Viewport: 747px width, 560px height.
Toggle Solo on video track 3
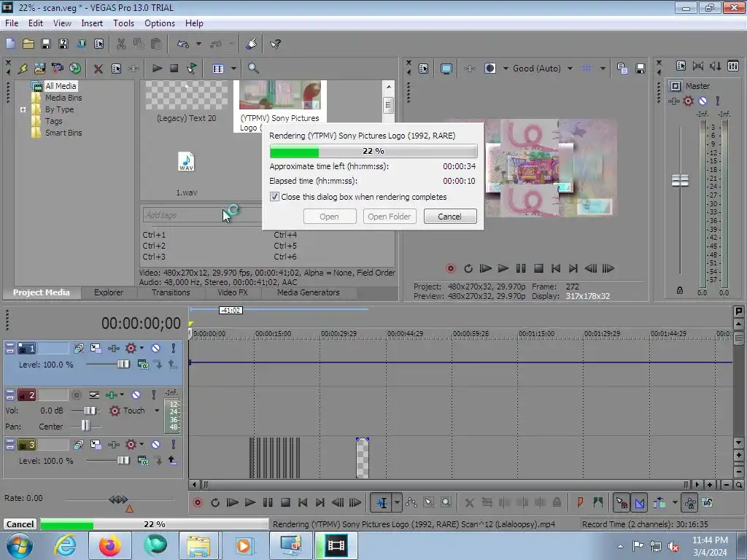pos(174,444)
